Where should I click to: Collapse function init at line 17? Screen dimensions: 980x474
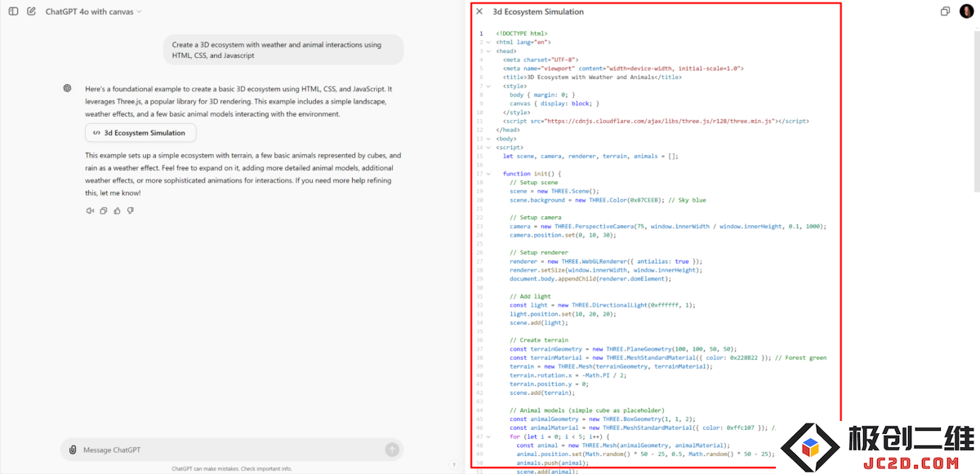(488, 174)
